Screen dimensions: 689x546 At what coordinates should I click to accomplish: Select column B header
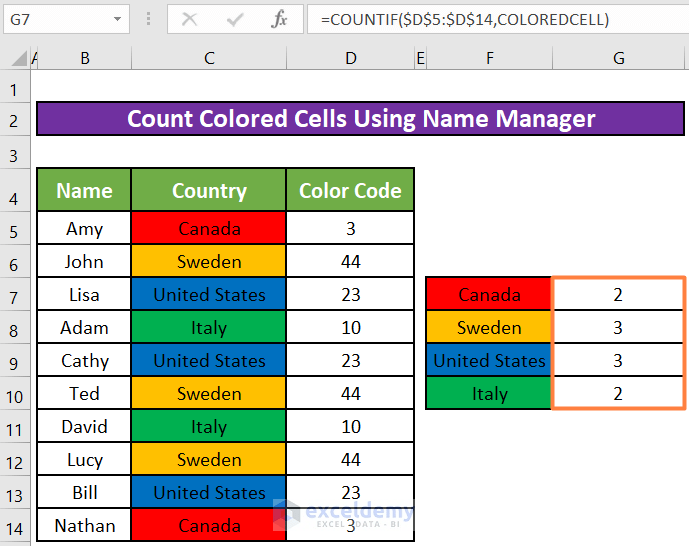85,58
